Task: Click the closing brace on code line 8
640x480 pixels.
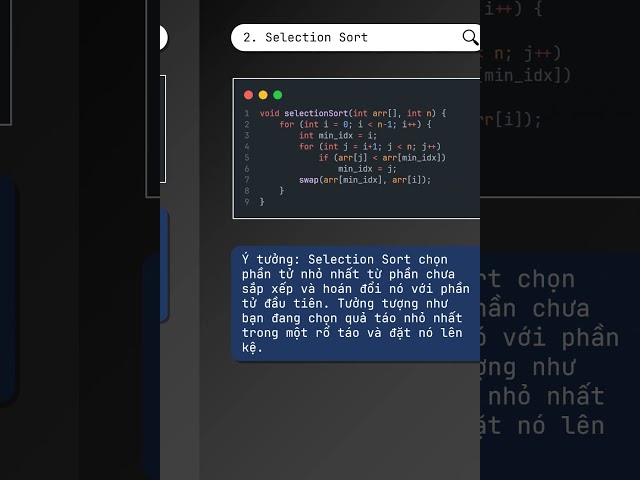Action: (x=282, y=191)
